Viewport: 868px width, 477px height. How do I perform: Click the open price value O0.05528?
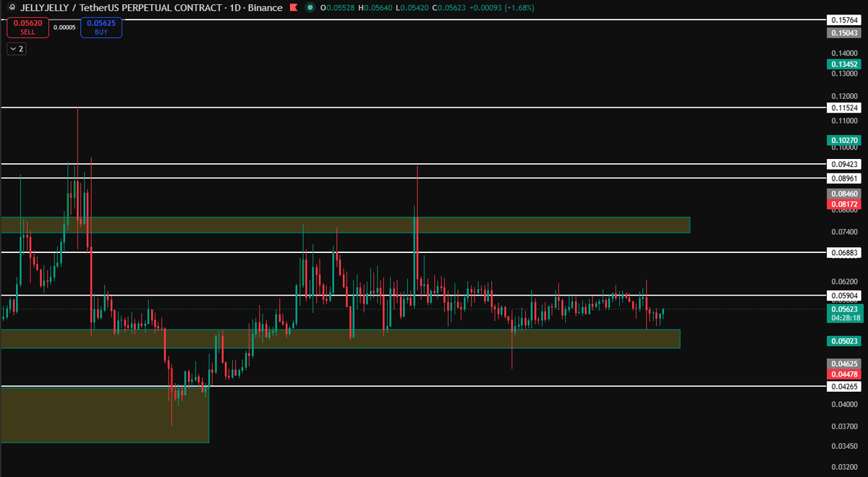point(339,7)
